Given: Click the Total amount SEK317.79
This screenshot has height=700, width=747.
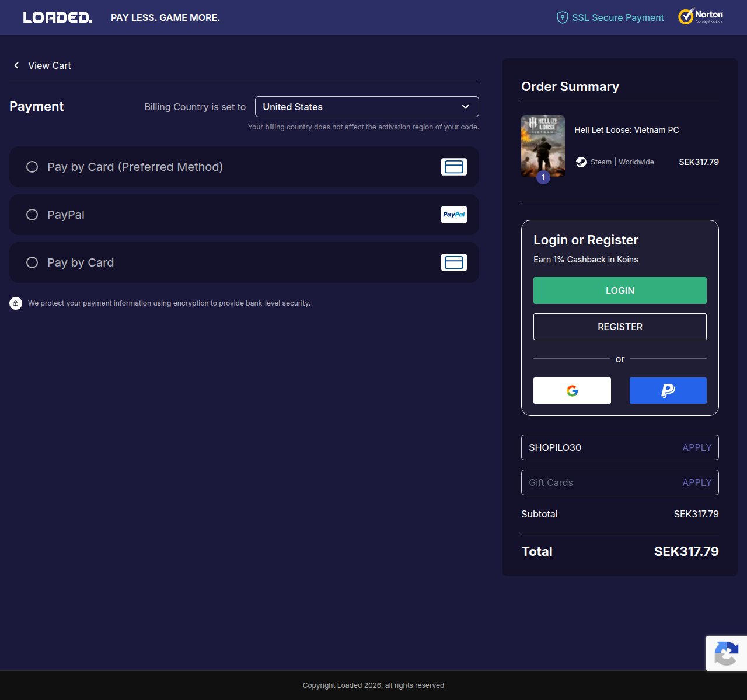Looking at the screenshot, I should (686, 551).
